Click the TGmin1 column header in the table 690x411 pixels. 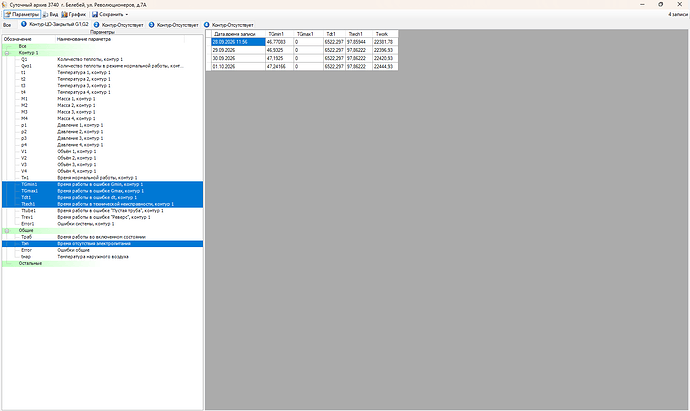coord(279,34)
